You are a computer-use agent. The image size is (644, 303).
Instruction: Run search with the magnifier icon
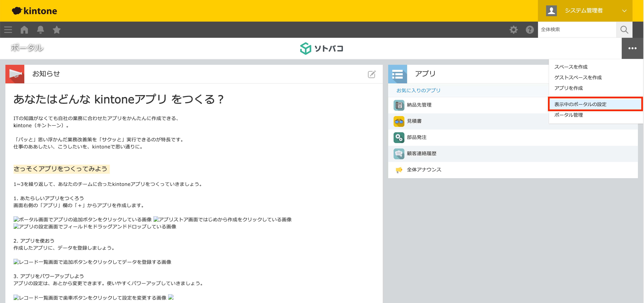pyautogui.click(x=624, y=30)
